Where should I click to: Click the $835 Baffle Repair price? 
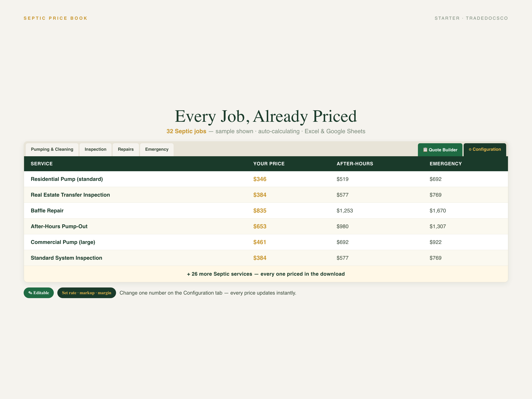pyautogui.click(x=260, y=211)
